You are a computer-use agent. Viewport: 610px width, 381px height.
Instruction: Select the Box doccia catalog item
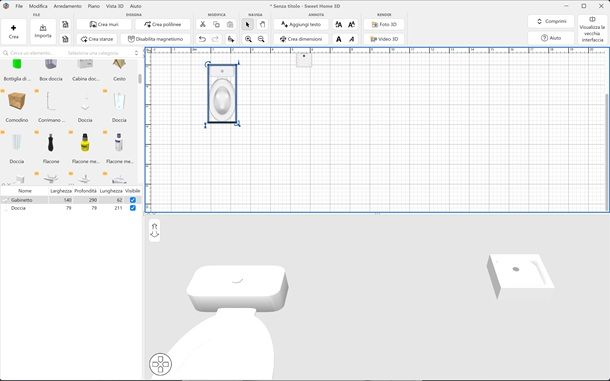click(x=51, y=69)
